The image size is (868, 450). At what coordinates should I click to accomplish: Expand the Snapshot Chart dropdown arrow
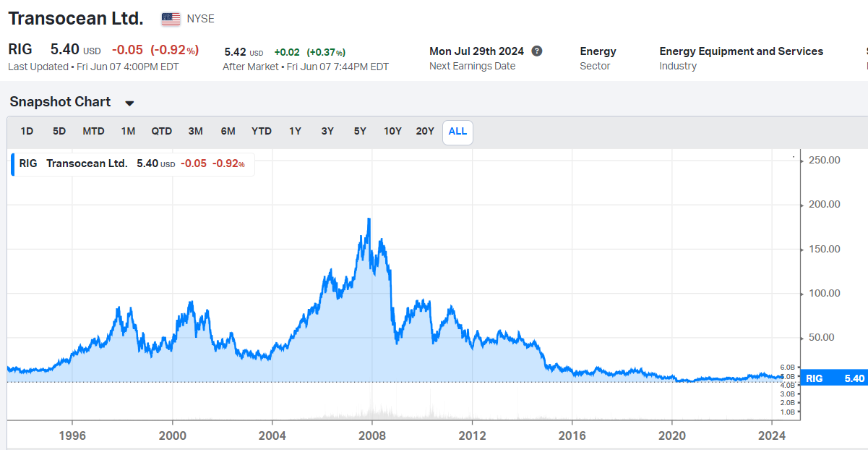(129, 103)
